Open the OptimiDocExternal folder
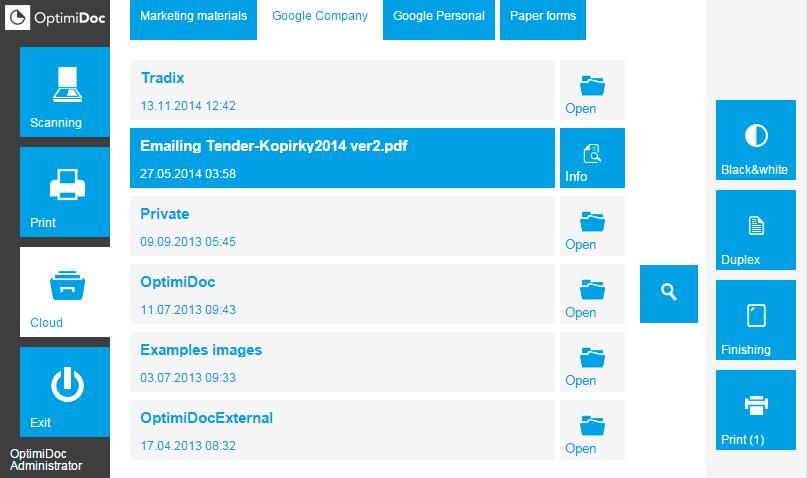The height and width of the screenshot is (478, 807). coord(592,430)
